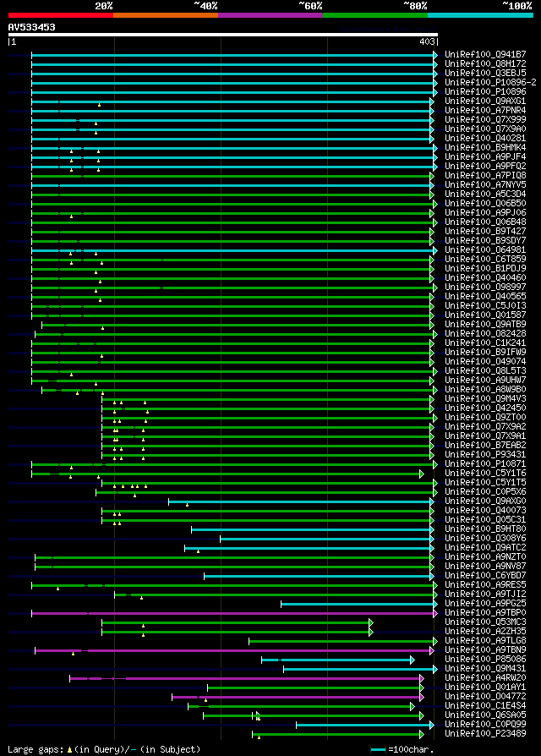This screenshot has width=541, height=756.
Task: Open the UniRef100_Q40281 entry
Action: click(x=485, y=139)
